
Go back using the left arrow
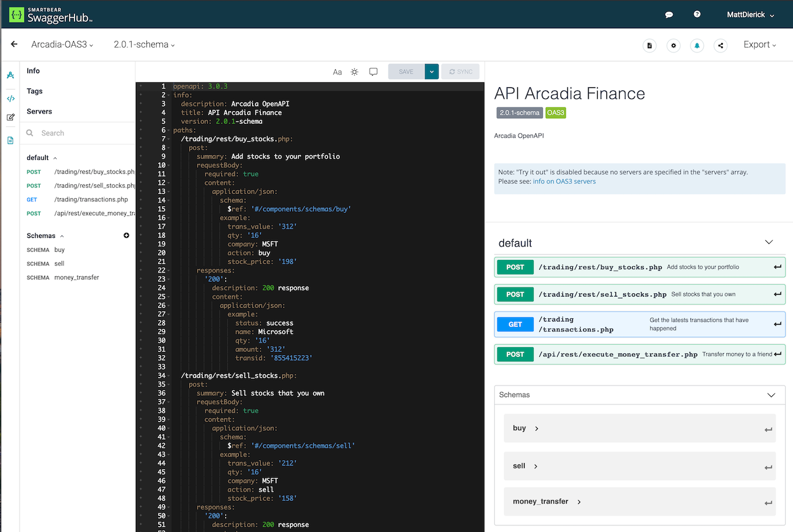14,45
